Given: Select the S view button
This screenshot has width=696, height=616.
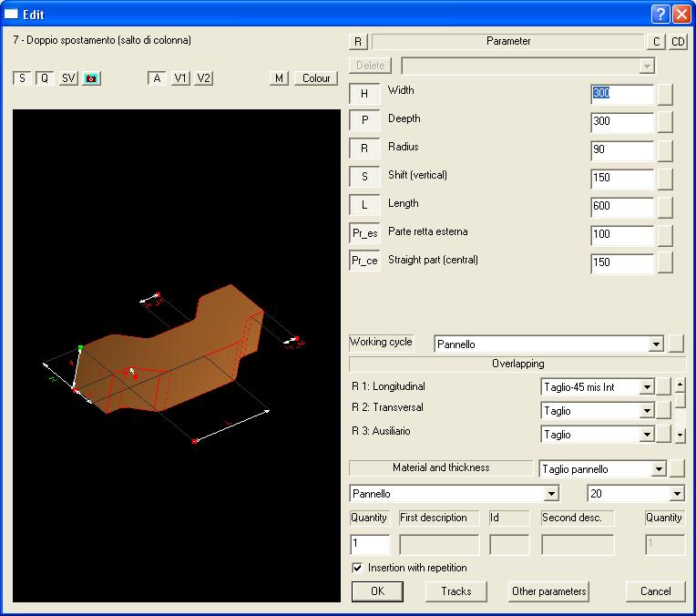Looking at the screenshot, I should pyautogui.click(x=22, y=78).
